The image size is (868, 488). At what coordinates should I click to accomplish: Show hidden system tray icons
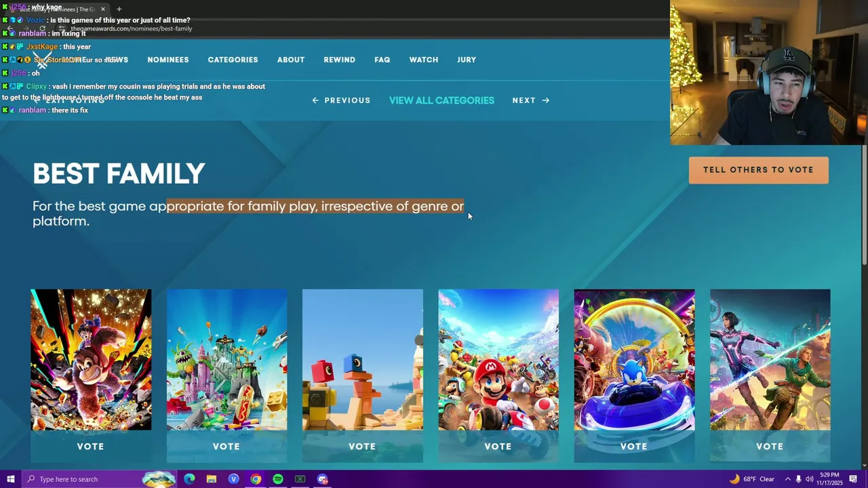(x=787, y=479)
